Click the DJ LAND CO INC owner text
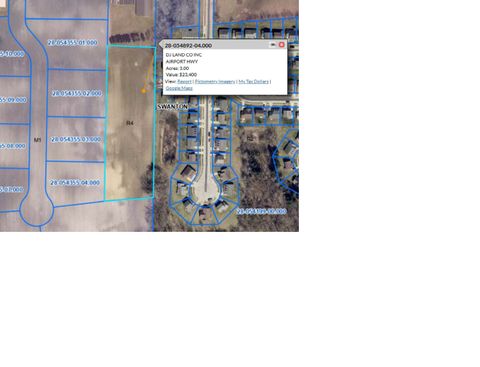480x367 pixels. 184,55
